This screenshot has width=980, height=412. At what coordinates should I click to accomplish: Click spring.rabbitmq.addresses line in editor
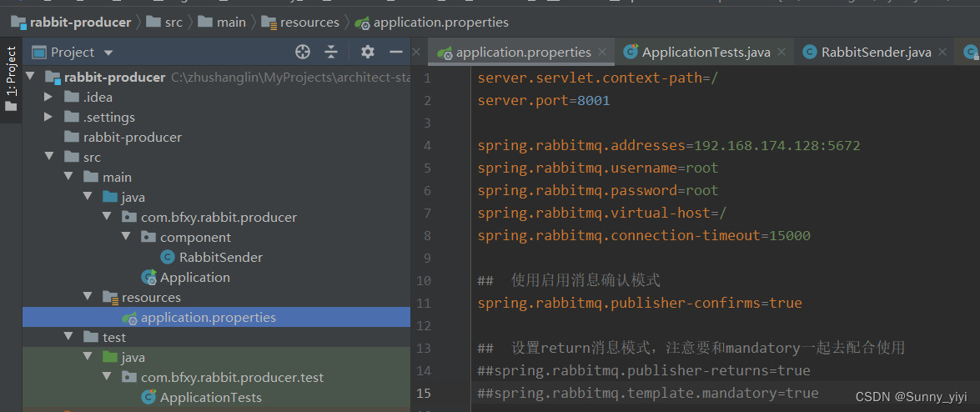pyautogui.click(x=669, y=146)
